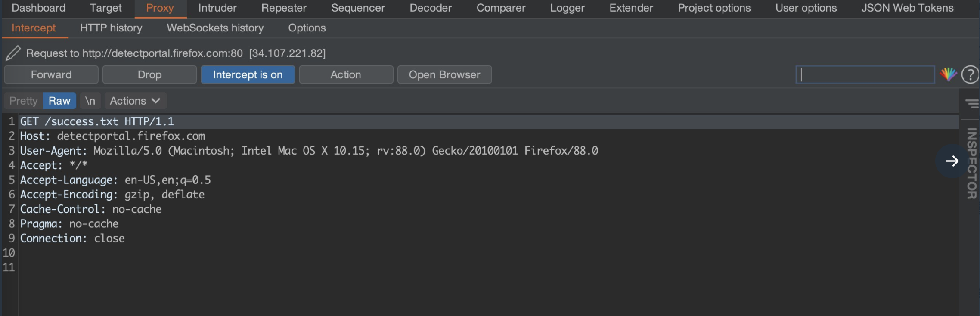Image resolution: width=980 pixels, height=316 pixels.
Task: Open the help question mark icon
Action: coord(970,74)
